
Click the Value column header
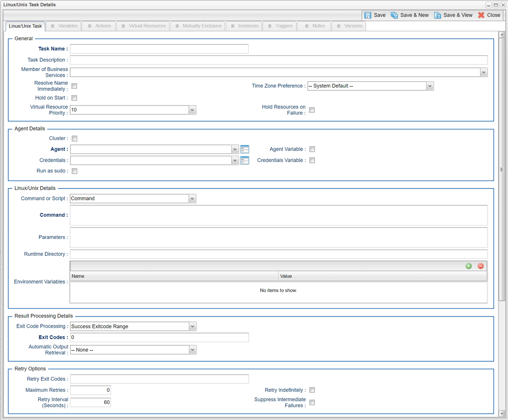[382, 276]
